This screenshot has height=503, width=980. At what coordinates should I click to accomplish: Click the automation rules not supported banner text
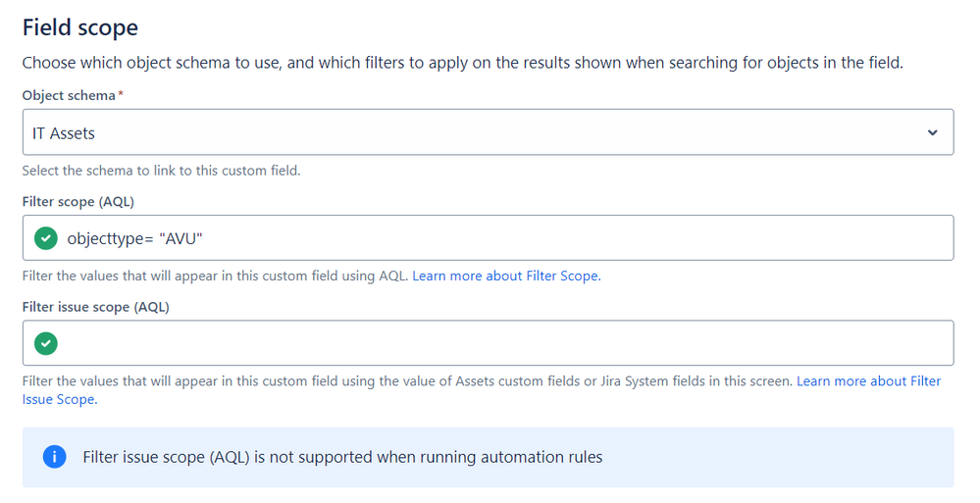tap(342, 457)
